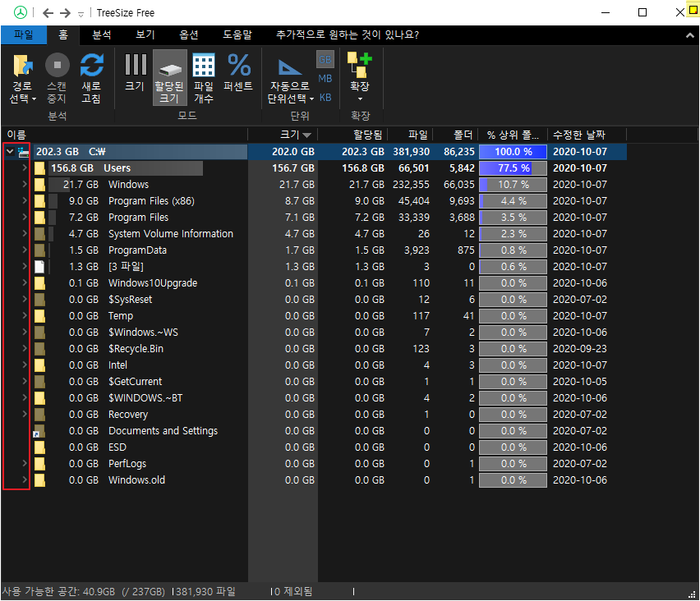
Task: Click the Documents and Settings shortcut icon
Action: tap(39, 431)
